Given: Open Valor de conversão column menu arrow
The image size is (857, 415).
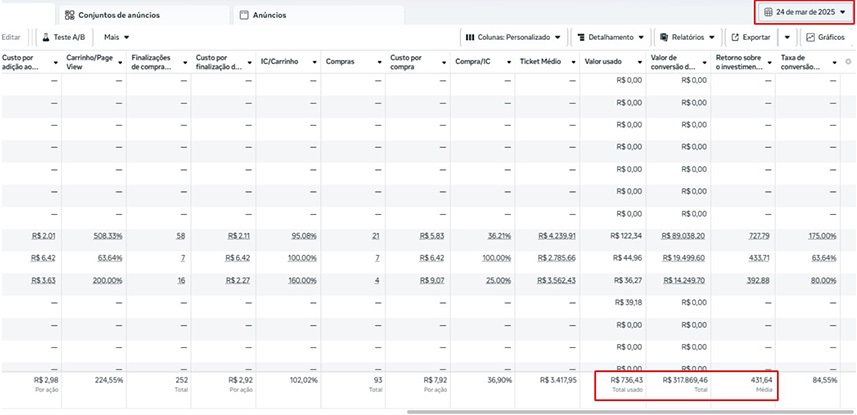Looking at the screenshot, I should coord(705,62).
